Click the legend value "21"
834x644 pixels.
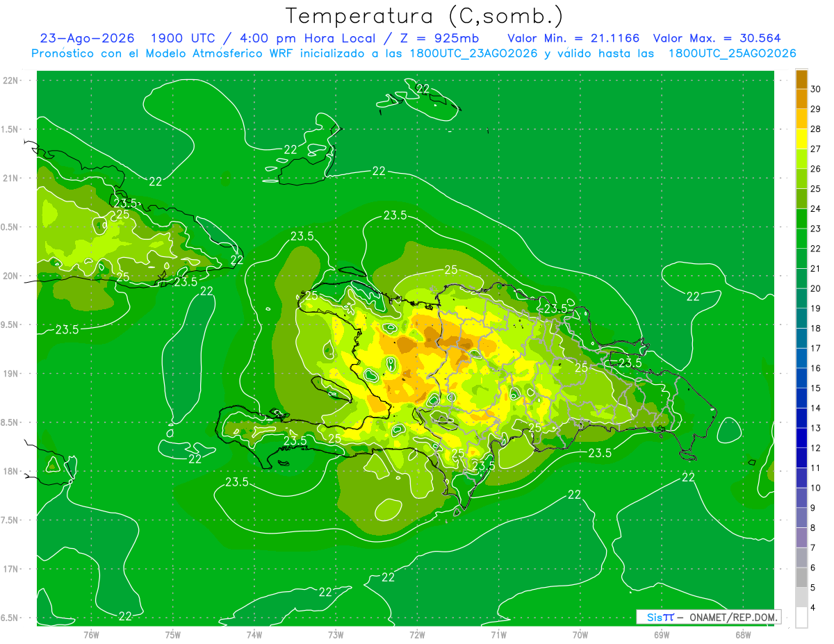tap(815, 269)
